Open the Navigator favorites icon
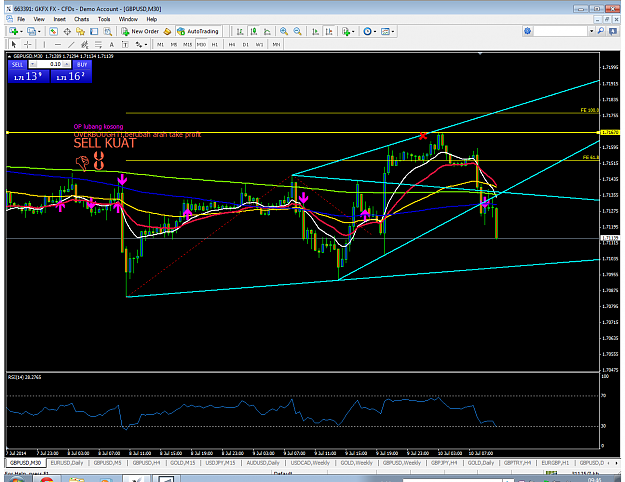The image size is (625, 482). coord(81,31)
